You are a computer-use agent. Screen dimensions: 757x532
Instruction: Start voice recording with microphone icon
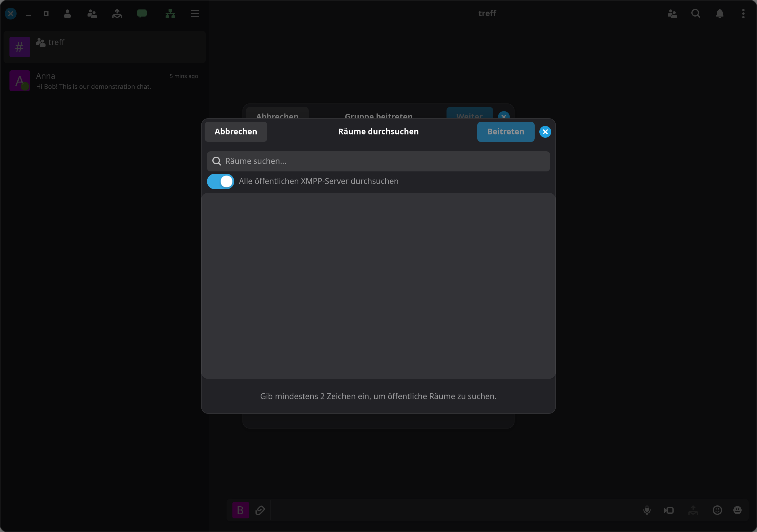[x=647, y=510]
